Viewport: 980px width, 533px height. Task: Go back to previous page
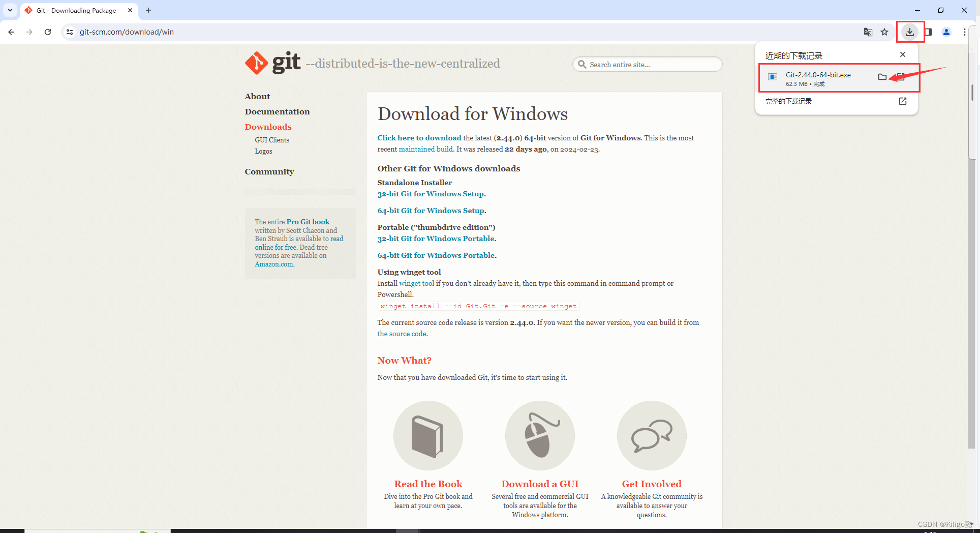coord(11,32)
